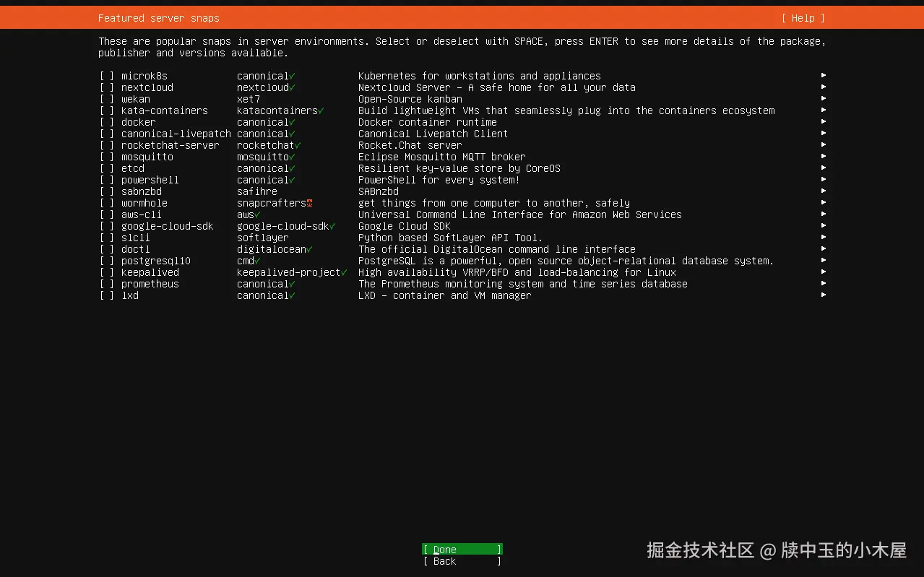Click description 'PowerShell for every system!'

439,180
